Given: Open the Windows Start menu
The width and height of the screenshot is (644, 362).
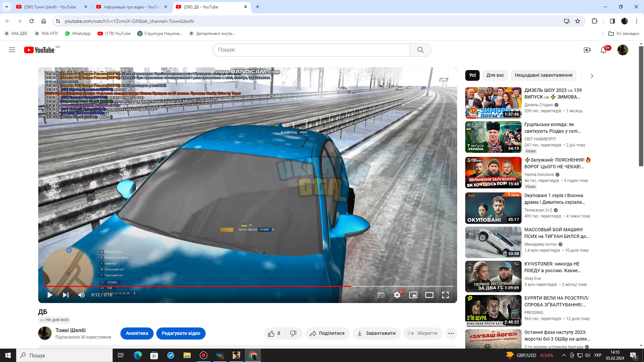Looking at the screenshot, I should (8, 355).
